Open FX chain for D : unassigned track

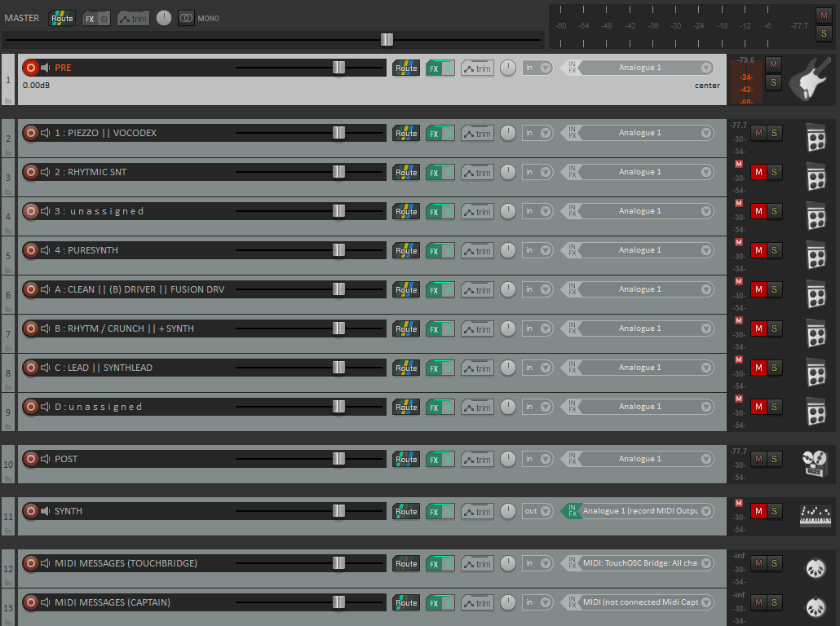click(434, 408)
